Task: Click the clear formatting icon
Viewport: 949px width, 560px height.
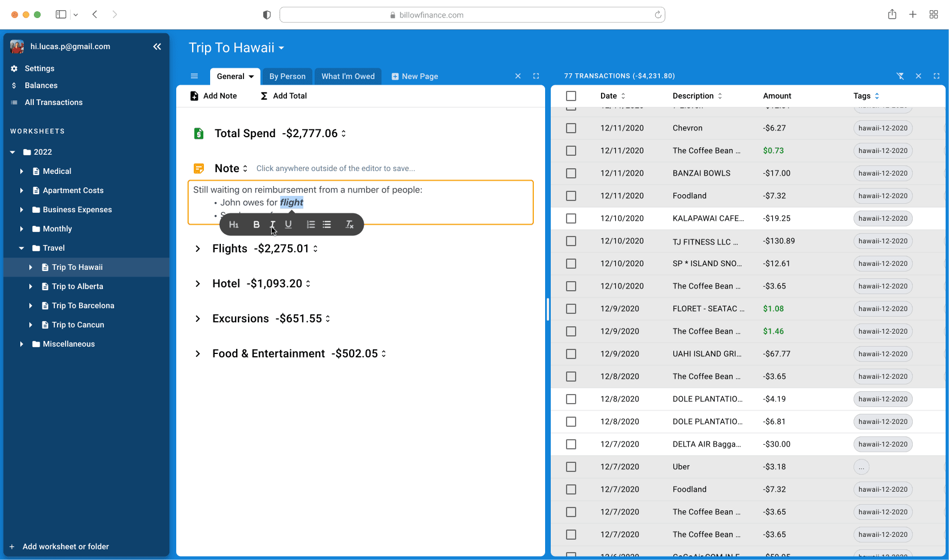Action: pos(349,225)
